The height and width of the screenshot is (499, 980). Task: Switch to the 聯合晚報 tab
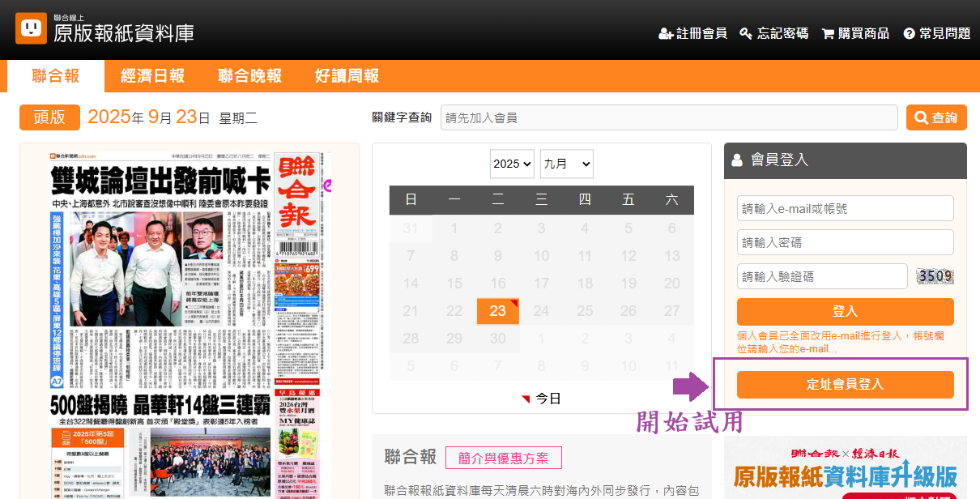pyautogui.click(x=250, y=76)
